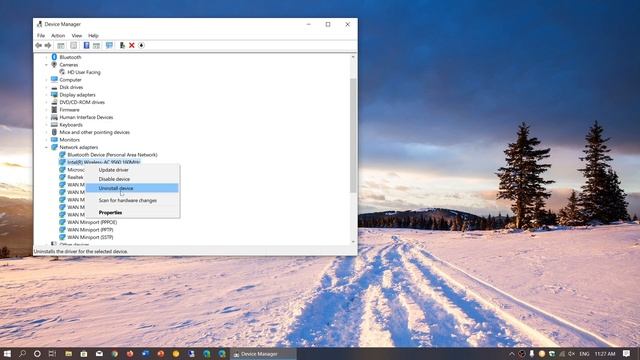Image resolution: width=640 pixels, height=360 pixels.
Task: Click the muted volume tray icon
Action: click(572, 353)
